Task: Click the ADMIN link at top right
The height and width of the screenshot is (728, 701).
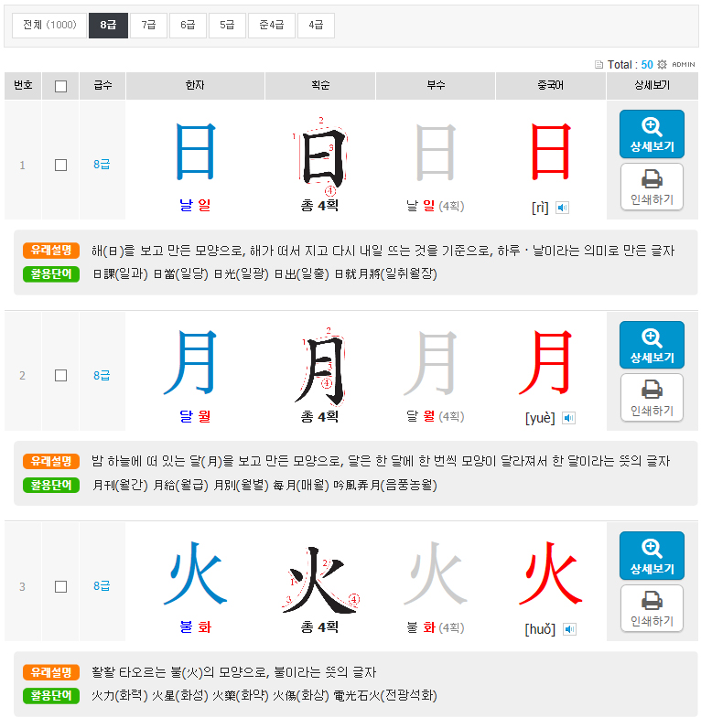Action: tap(684, 65)
